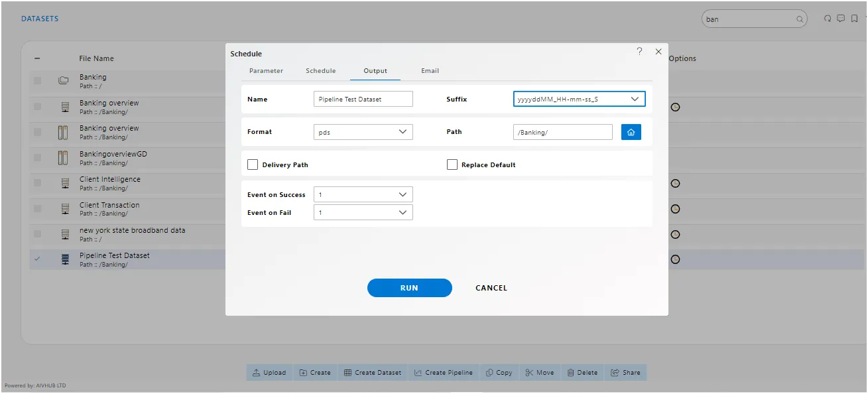Open the help question mark in Schedule dialog

click(639, 51)
